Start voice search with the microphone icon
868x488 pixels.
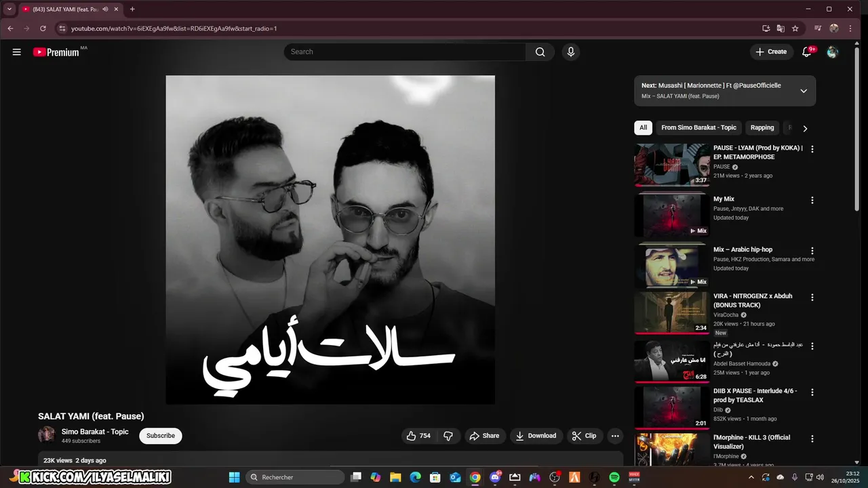point(571,52)
